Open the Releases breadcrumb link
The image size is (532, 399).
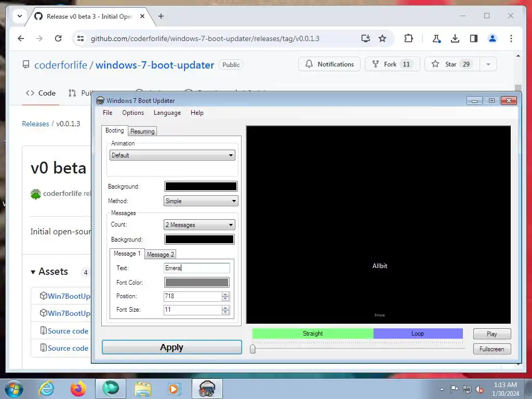pyautogui.click(x=36, y=124)
